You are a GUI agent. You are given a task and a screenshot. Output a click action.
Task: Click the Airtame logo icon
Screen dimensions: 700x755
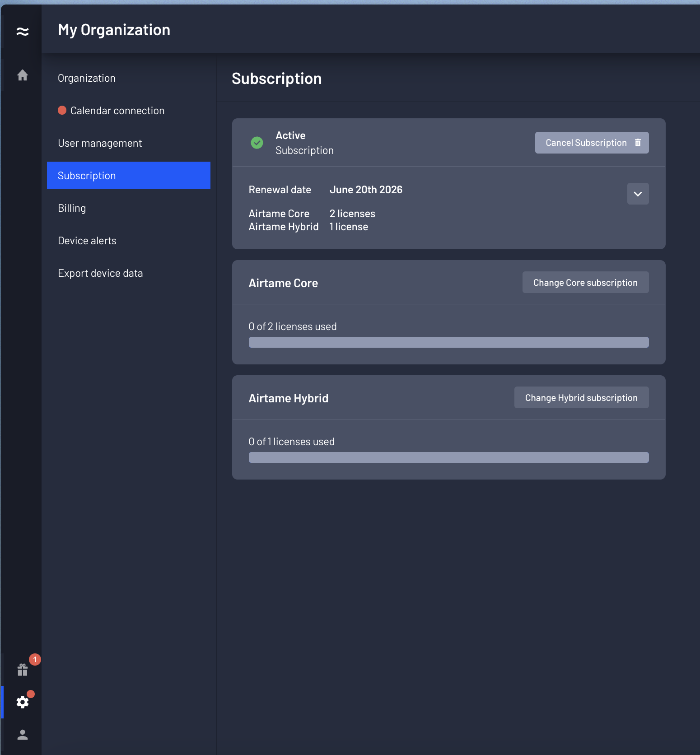23,31
